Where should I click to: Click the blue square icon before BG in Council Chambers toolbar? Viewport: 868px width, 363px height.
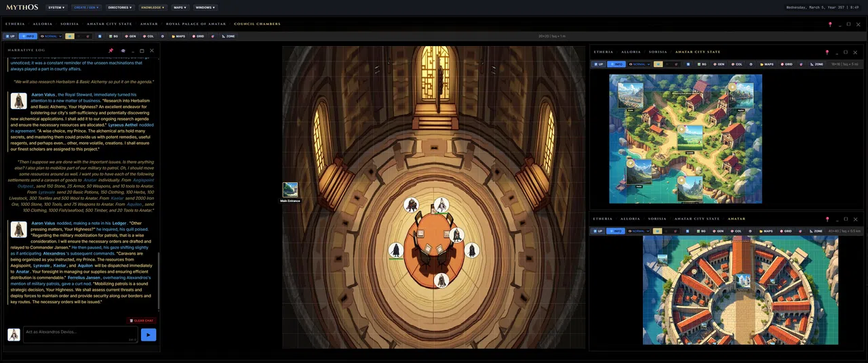[x=100, y=36]
